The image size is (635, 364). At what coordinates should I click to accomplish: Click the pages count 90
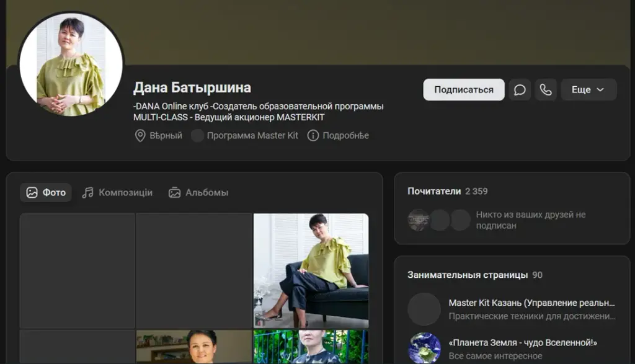tap(538, 275)
